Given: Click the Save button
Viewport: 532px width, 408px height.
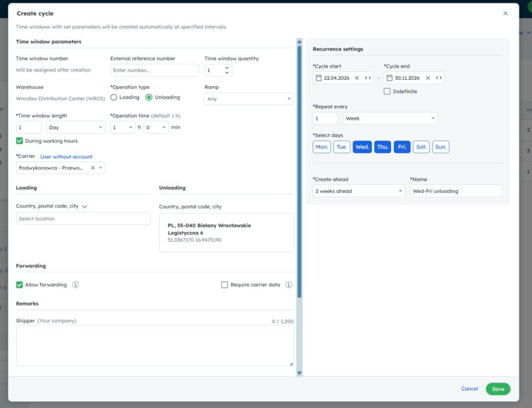Looking at the screenshot, I should [497, 389].
